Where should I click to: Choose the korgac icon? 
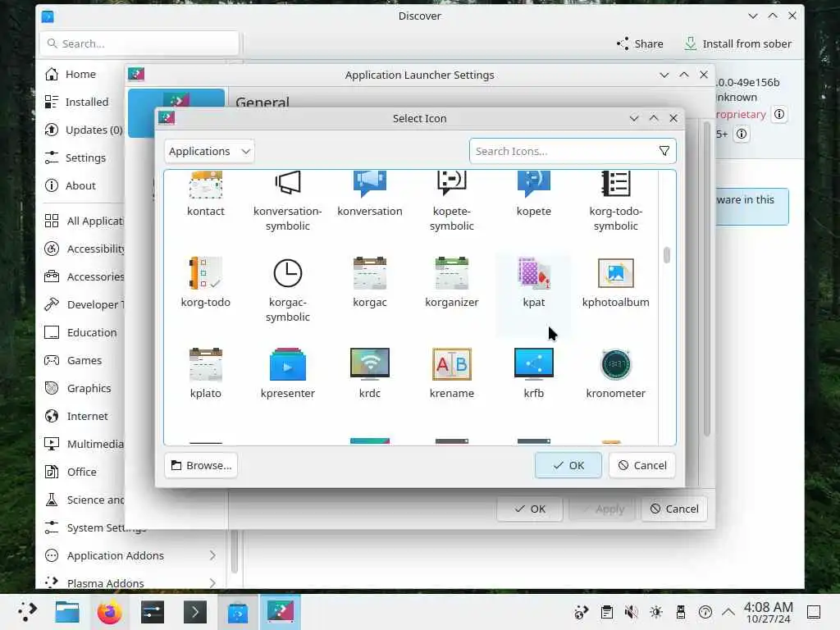point(370,282)
